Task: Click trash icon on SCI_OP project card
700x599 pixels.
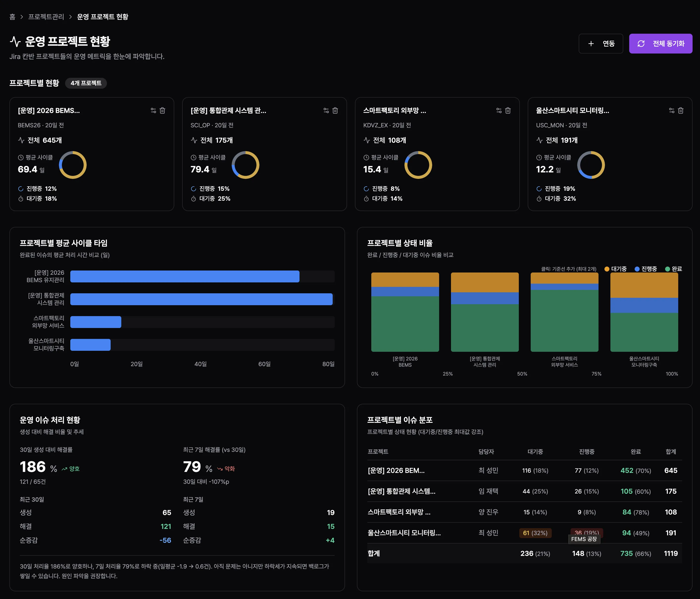Action: (x=335, y=110)
